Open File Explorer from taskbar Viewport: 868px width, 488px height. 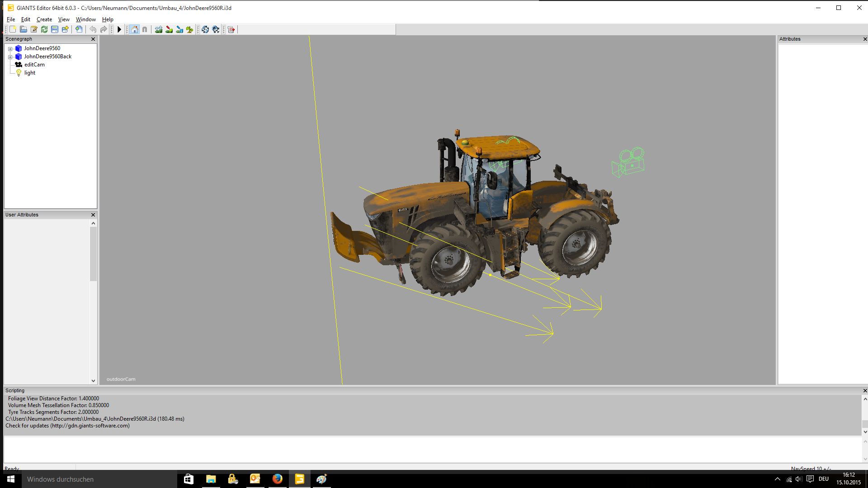pyautogui.click(x=211, y=479)
